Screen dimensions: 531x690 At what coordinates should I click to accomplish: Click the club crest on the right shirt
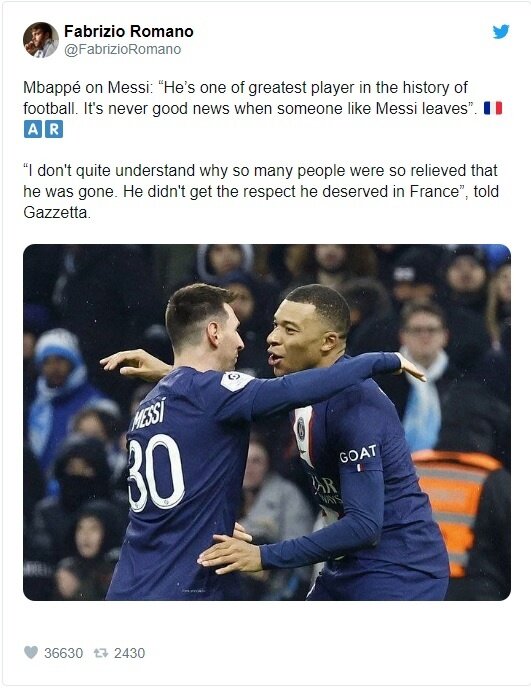click(300, 429)
